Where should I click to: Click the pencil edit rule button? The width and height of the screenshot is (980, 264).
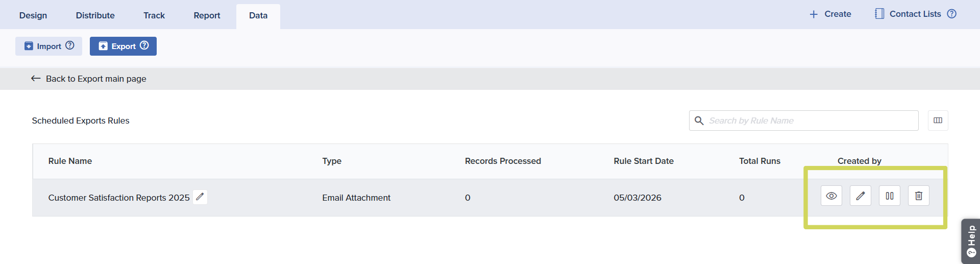[x=860, y=196]
